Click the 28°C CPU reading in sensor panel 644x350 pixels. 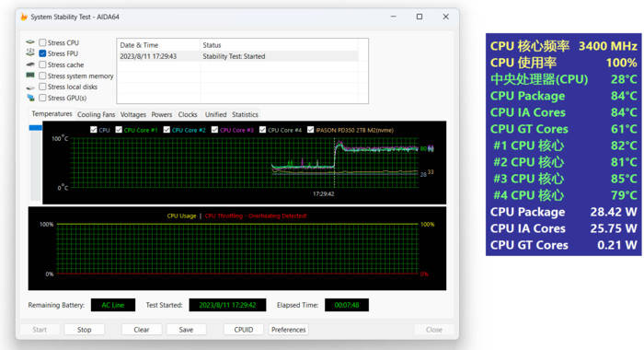coord(624,79)
